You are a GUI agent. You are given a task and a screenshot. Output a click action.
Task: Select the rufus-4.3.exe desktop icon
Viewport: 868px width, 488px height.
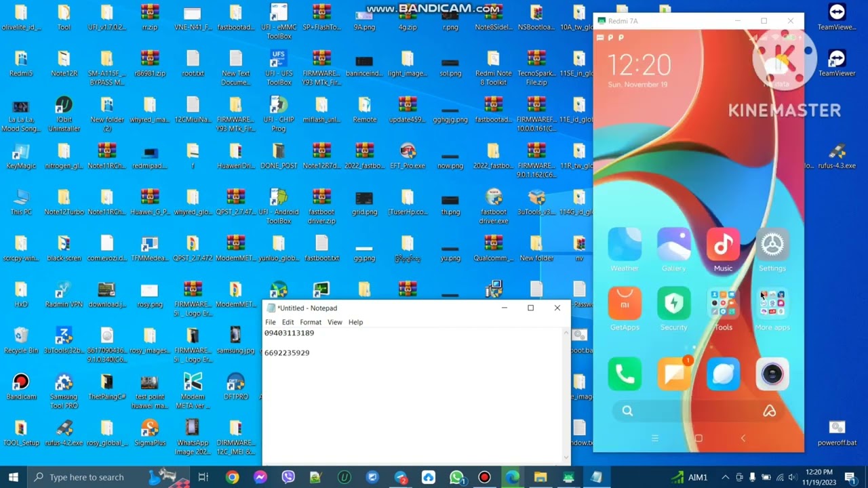point(837,156)
